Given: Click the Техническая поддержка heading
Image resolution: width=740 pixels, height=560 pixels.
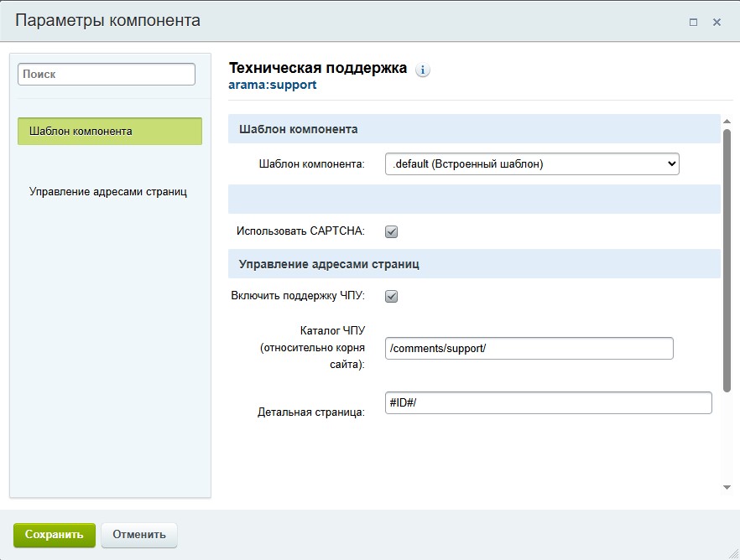Looking at the screenshot, I should pos(319,68).
